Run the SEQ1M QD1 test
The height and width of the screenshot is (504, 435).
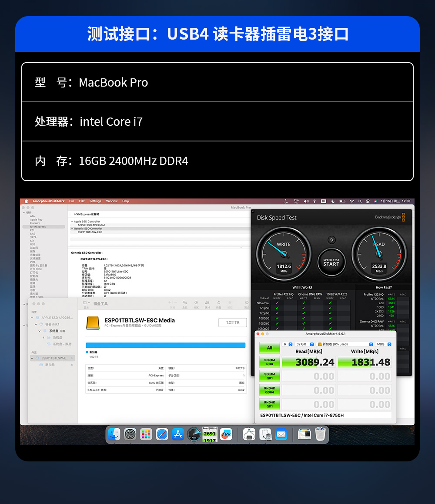click(270, 376)
